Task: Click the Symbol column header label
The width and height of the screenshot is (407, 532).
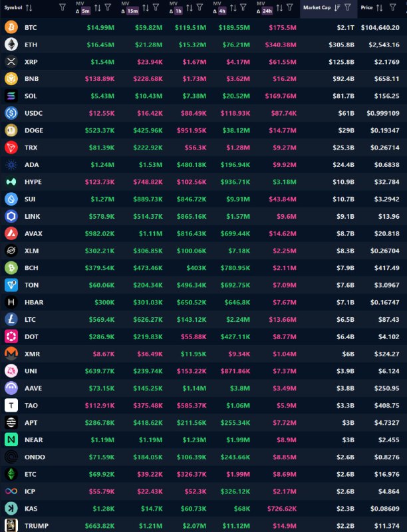Action: pyautogui.click(x=13, y=7)
